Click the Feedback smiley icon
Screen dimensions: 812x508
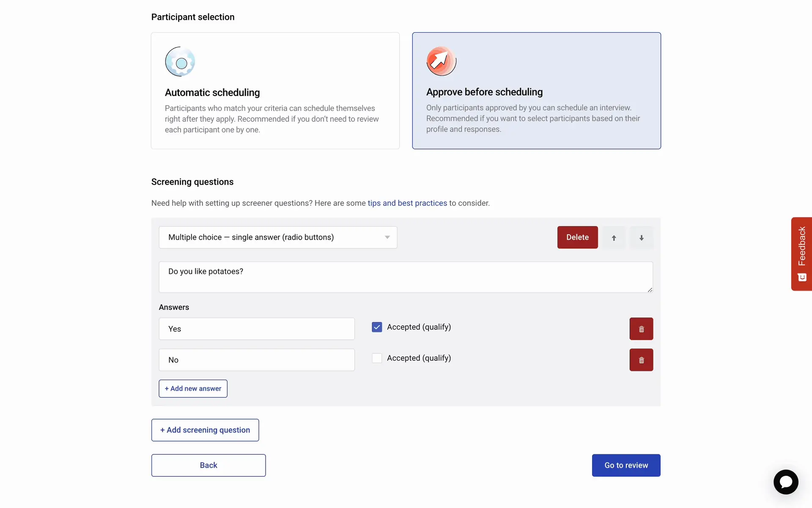(x=802, y=277)
